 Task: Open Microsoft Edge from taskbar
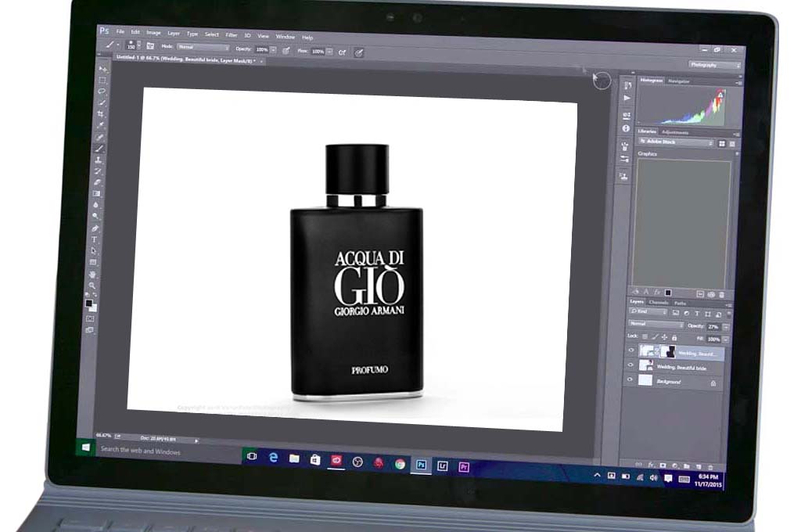coord(273,458)
